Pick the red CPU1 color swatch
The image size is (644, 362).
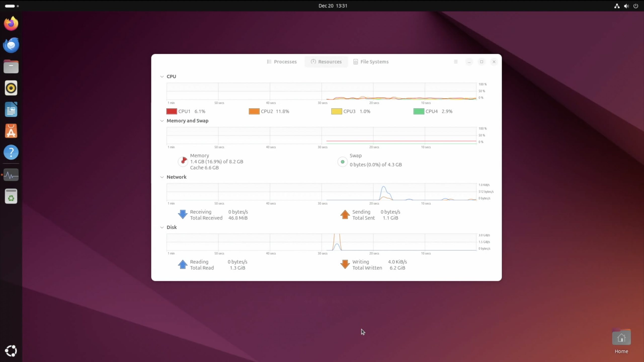point(172,111)
